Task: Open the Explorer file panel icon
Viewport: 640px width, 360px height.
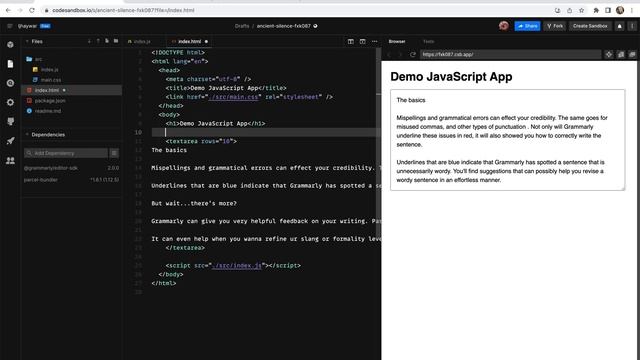Action: [10, 64]
